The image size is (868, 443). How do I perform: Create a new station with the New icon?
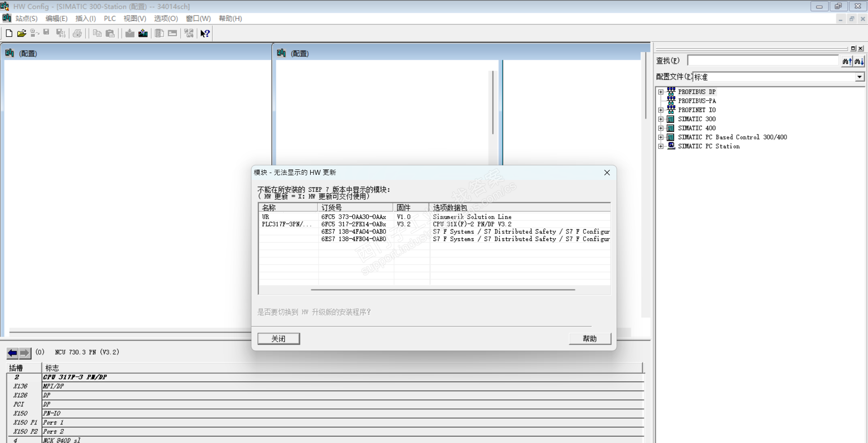9,33
